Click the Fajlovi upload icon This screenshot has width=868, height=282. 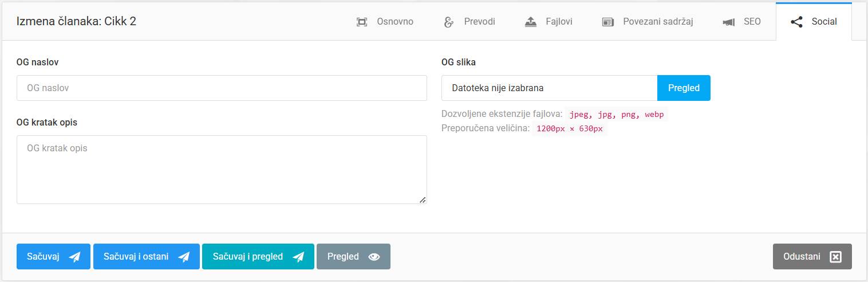point(531,22)
